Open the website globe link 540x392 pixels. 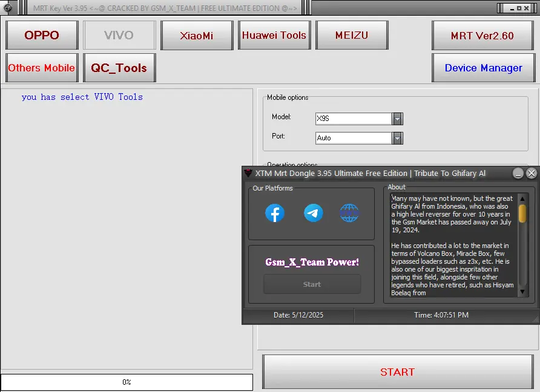point(349,213)
